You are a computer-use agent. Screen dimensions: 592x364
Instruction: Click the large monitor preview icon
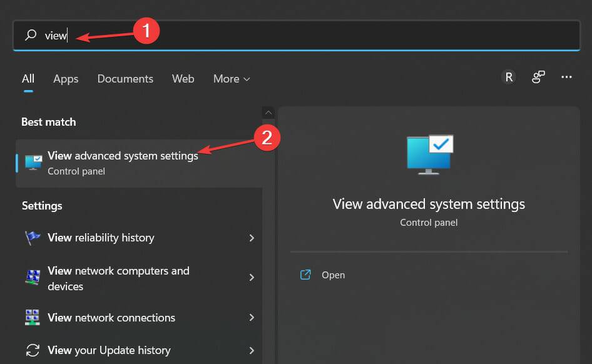[429, 154]
